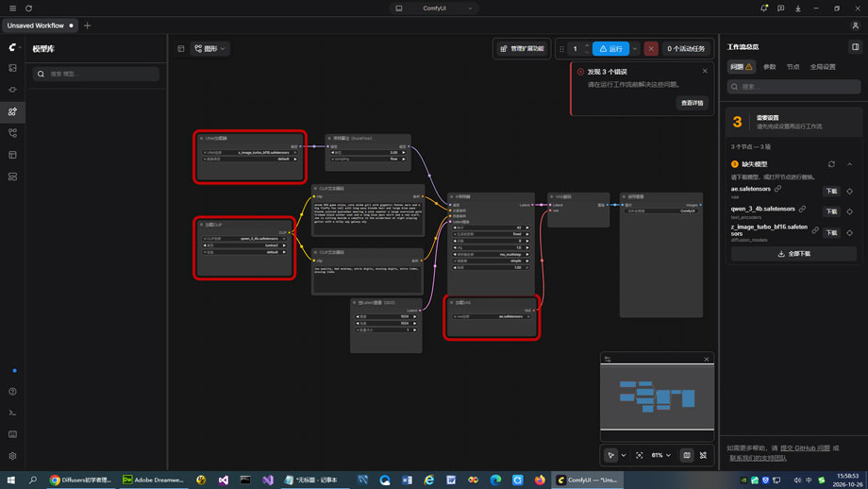The height and width of the screenshot is (489, 868).
Task: Select the cursor select-mode tool
Action: pyautogui.click(x=611, y=455)
